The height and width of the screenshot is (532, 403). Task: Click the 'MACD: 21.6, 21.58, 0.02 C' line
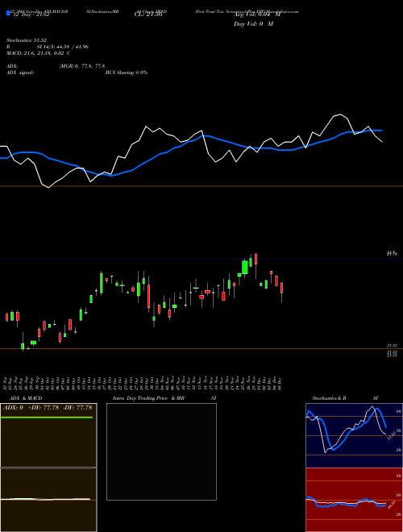[39, 53]
